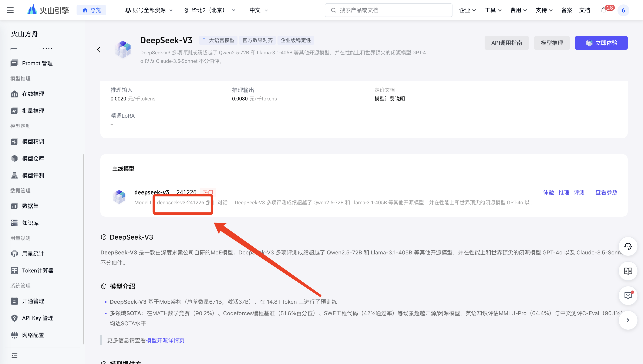Image resolution: width=643 pixels, height=364 pixels.
Task: Open the 模型开源详情页 link
Action: (x=165, y=340)
